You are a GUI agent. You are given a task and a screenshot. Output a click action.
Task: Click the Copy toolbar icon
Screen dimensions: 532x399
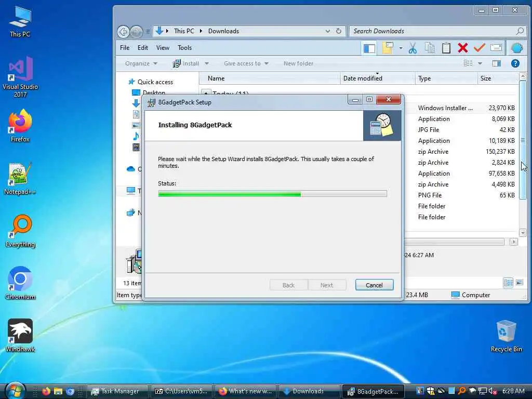click(430, 48)
